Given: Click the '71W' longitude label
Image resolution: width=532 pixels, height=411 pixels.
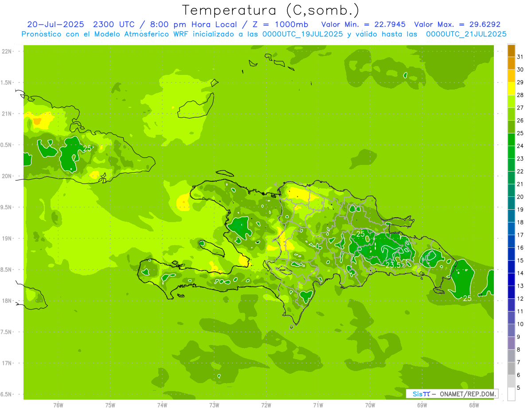Looking at the screenshot, I should pos(318,405).
